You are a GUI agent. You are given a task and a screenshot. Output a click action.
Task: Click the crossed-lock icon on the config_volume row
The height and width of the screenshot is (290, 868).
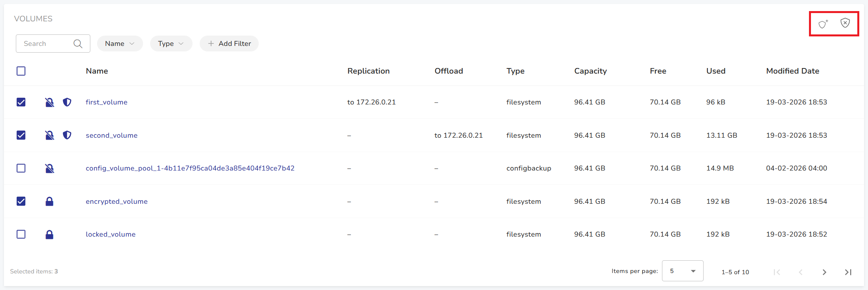click(50, 169)
